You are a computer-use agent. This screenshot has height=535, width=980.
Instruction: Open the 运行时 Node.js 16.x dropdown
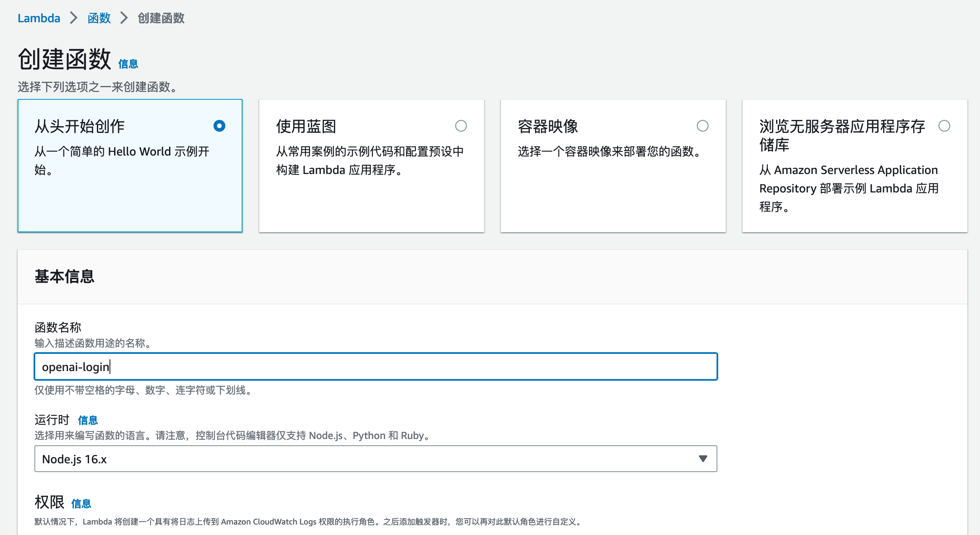click(376, 459)
